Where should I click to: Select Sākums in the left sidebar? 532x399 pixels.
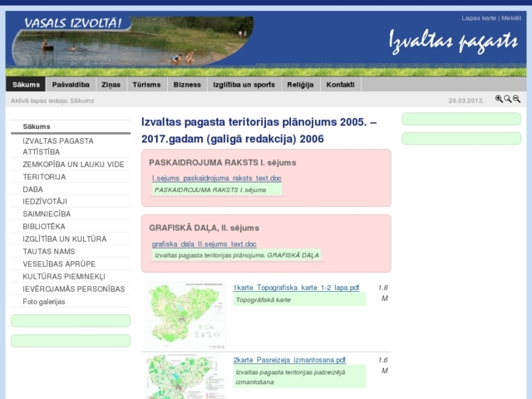pos(71,126)
